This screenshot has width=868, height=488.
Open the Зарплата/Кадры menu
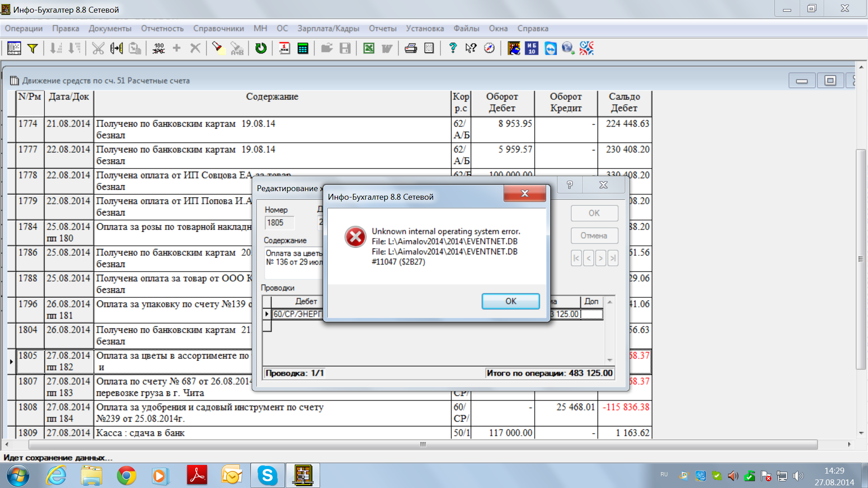(x=328, y=28)
